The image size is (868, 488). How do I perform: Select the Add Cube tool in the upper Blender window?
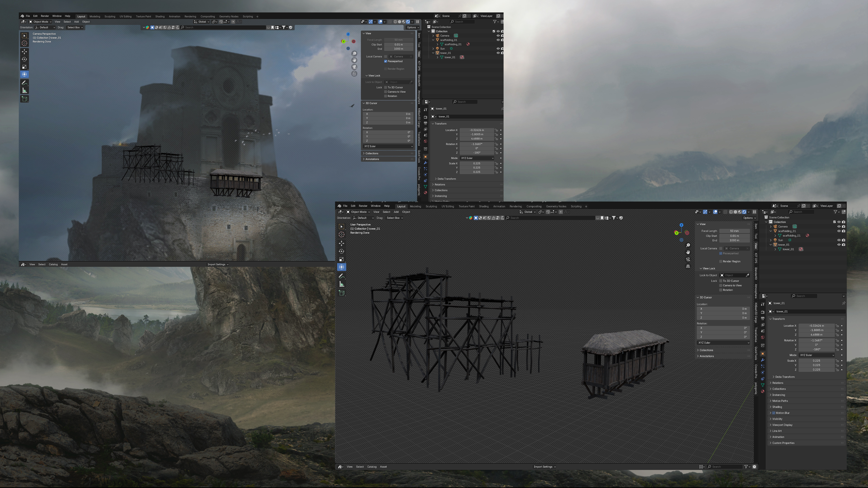pyautogui.click(x=24, y=99)
